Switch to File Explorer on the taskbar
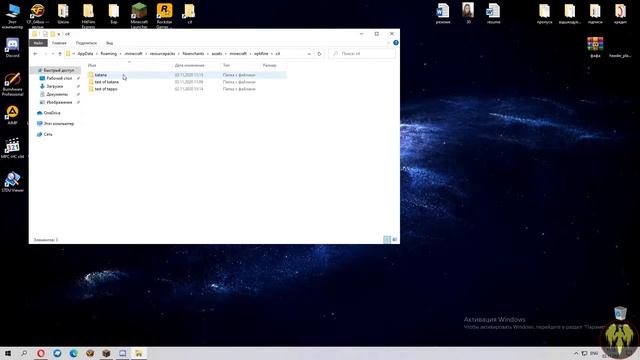 pos(139,353)
